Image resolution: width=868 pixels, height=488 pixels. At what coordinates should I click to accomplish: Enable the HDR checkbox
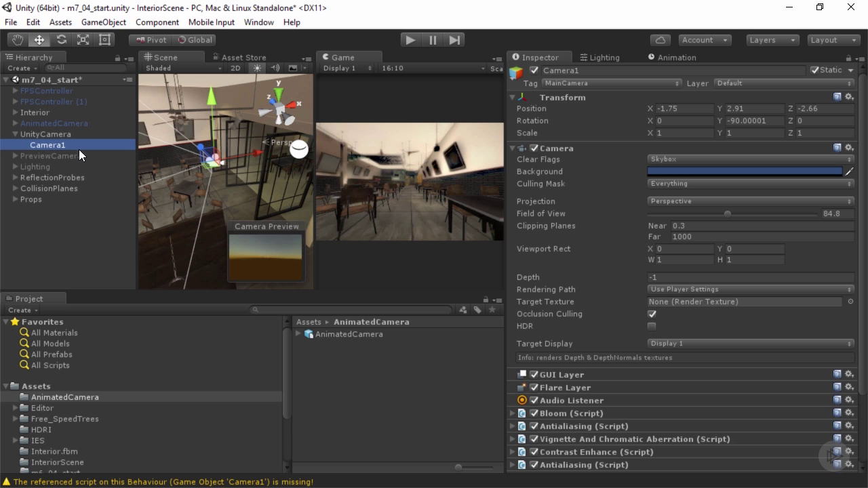(652, 326)
